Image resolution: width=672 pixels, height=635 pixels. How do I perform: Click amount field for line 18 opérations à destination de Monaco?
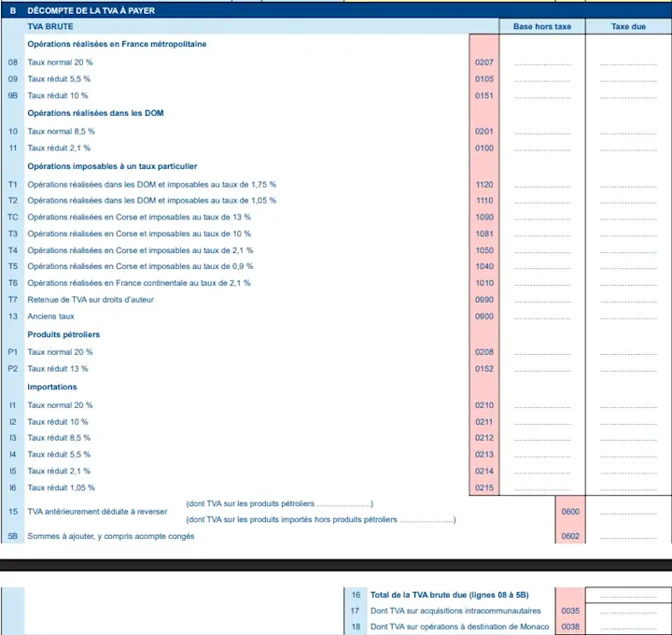tap(628, 627)
